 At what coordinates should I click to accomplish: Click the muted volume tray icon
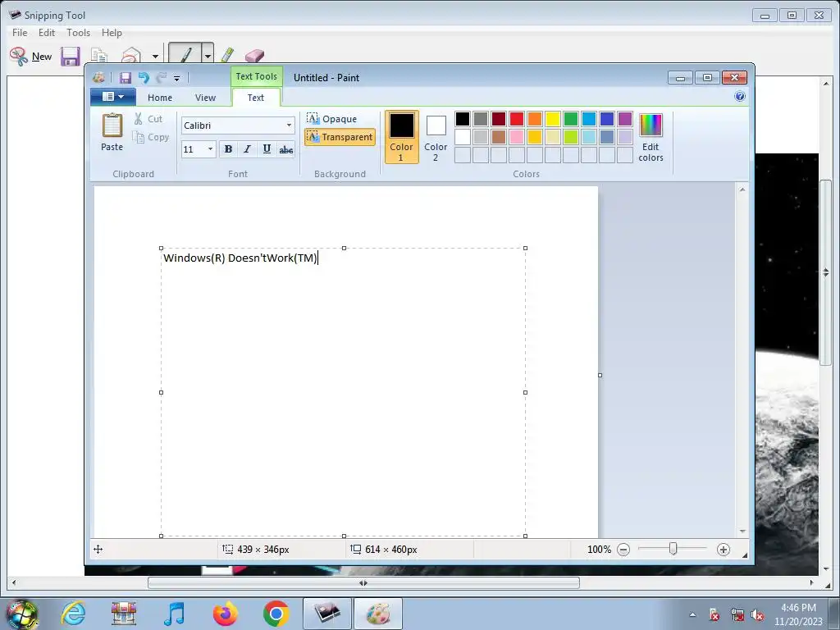click(757, 615)
